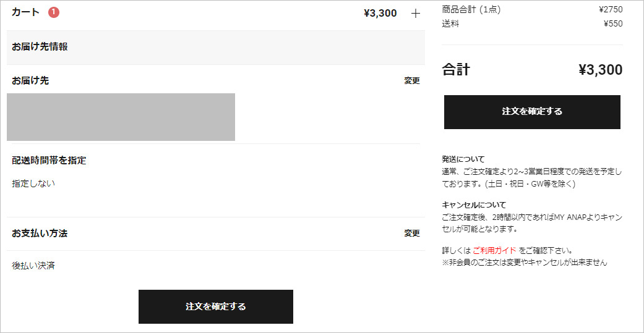Click the red cart item count badge
The height and width of the screenshot is (333, 644).
click(x=54, y=12)
